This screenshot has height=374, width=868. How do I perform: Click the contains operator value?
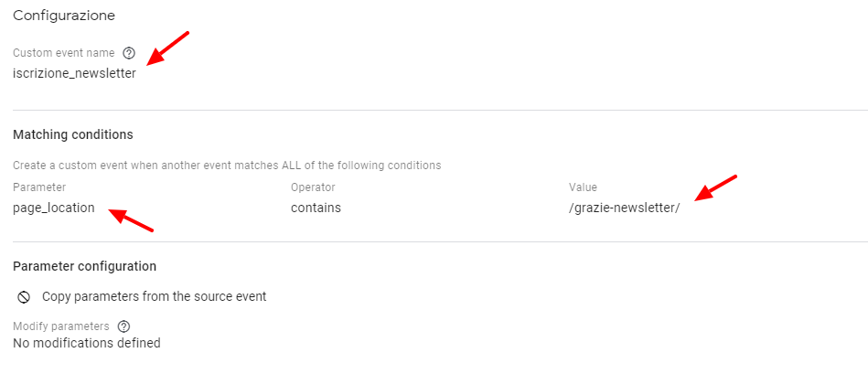point(316,208)
